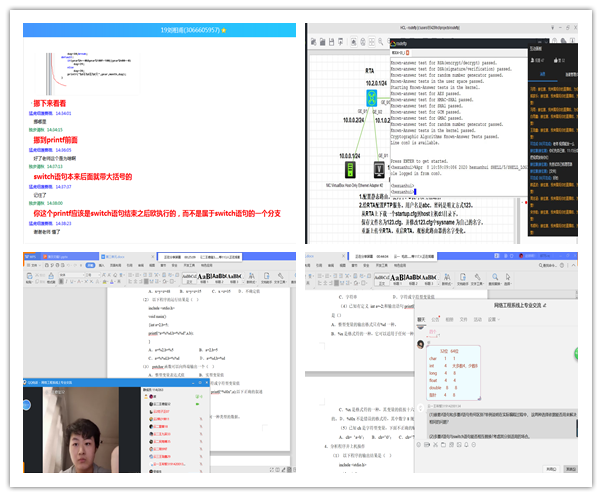Click the RTA router icon in the topology
Screen dimensions: 602x497
pyautogui.click(x=371, y=98)
